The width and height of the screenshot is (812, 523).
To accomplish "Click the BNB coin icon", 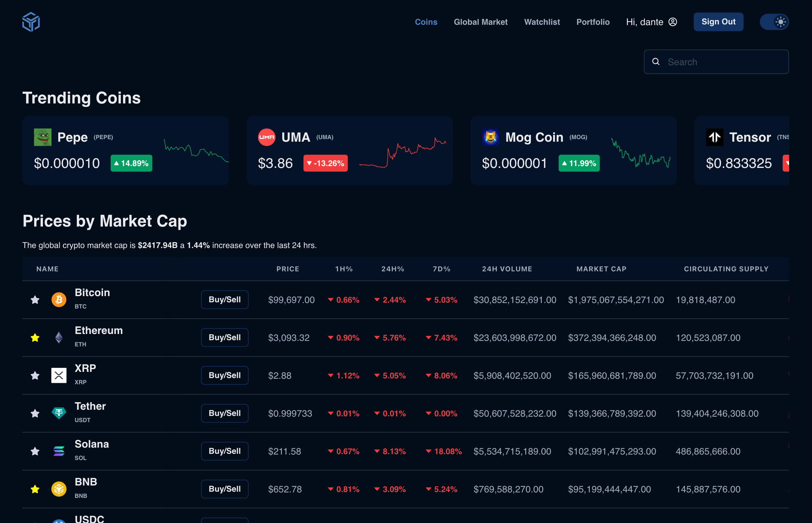I will (x=59, y=489).
